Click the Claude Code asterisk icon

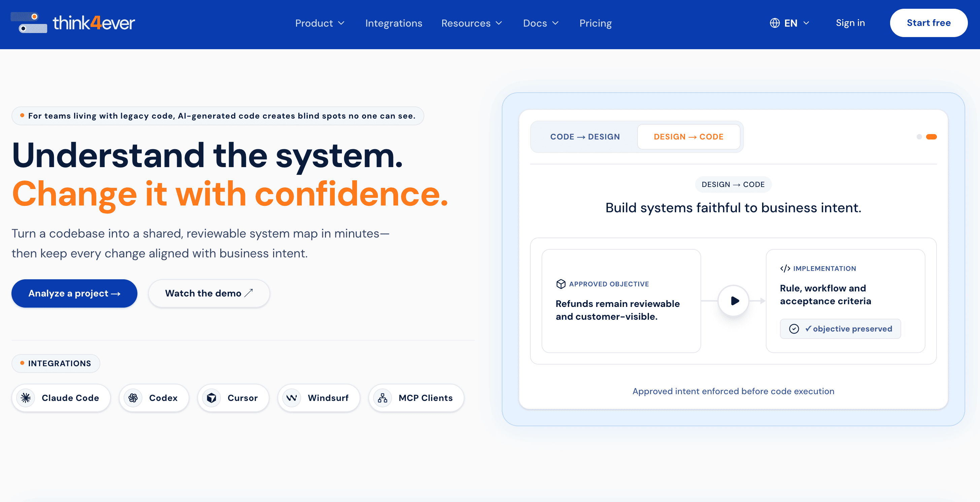pos(26,398)
